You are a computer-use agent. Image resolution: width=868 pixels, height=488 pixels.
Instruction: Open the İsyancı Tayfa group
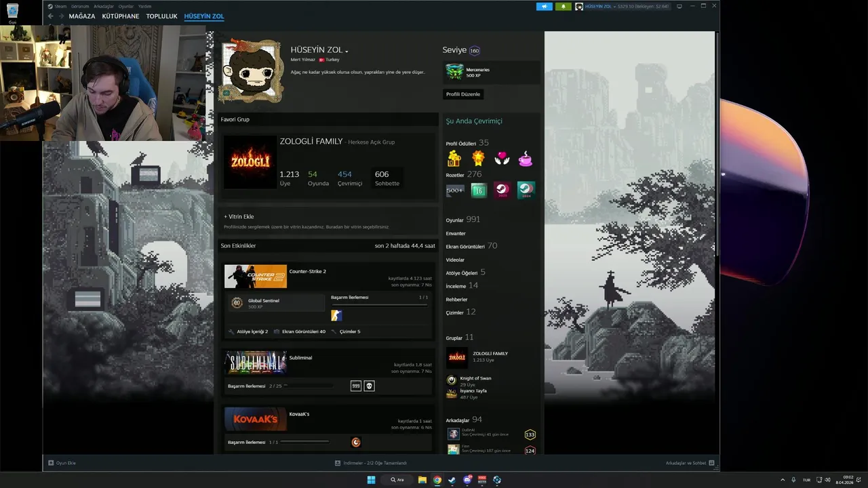[x=473, y=391]
